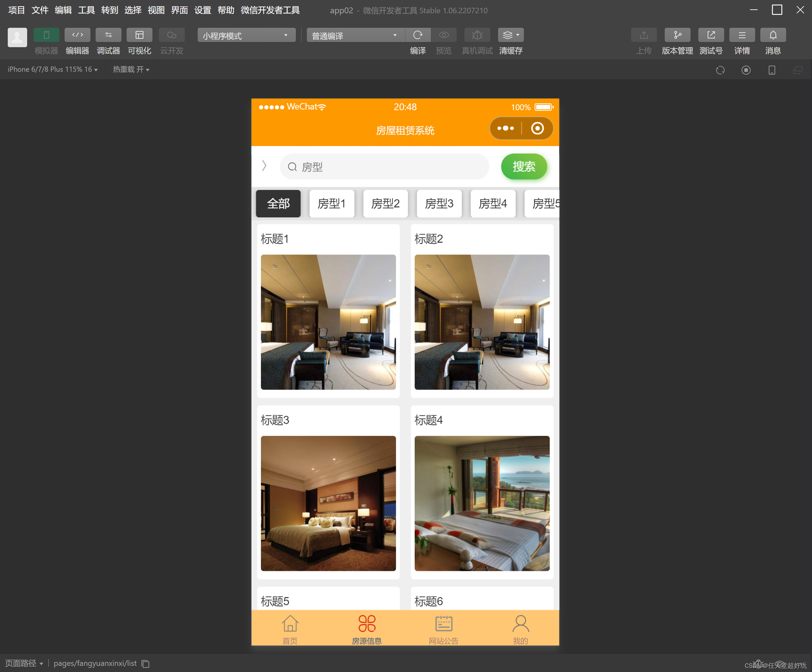The height and width of the screenshot is (672, 812).
Task: Toggle the visualization (可视化) panel
Action: coord(139,35)
